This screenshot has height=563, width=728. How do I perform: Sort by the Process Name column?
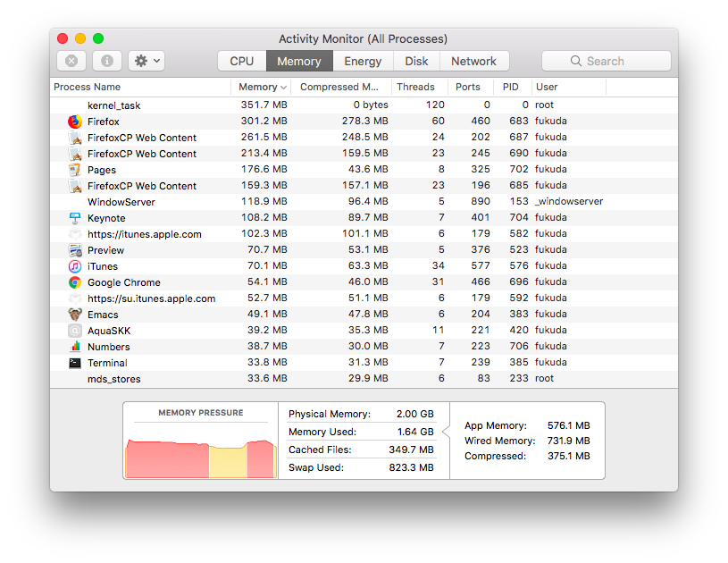coord(140,87)
